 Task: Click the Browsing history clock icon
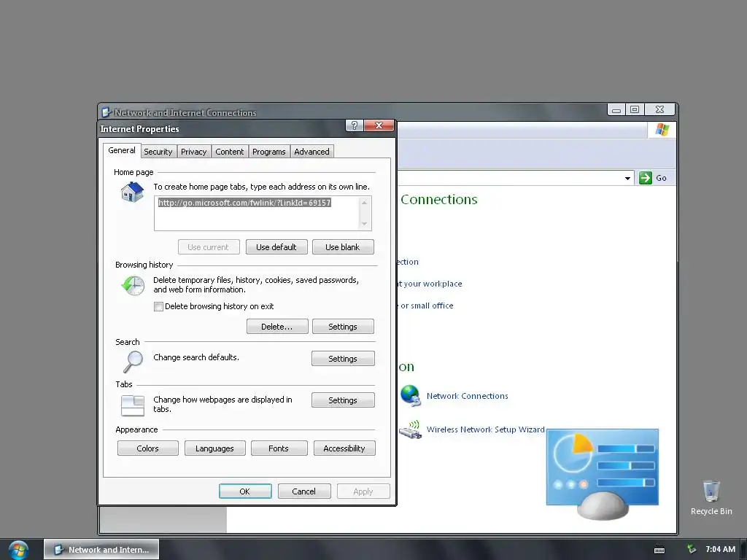pyautogui.click(x=133, y=286)
